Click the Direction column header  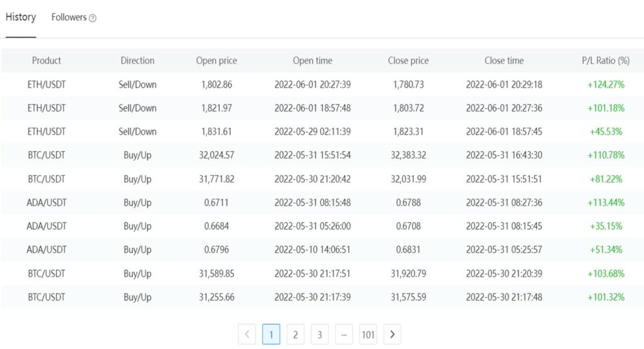(137, 61)
